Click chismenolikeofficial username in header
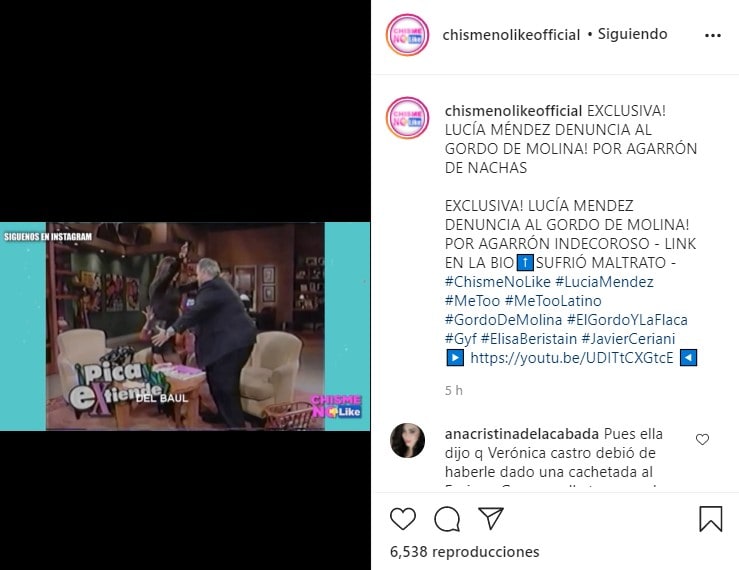 click(x=511, y=34)
